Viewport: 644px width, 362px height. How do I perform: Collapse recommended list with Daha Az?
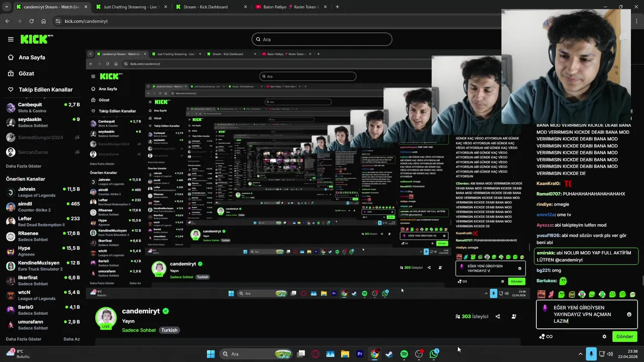pos(71,339)
